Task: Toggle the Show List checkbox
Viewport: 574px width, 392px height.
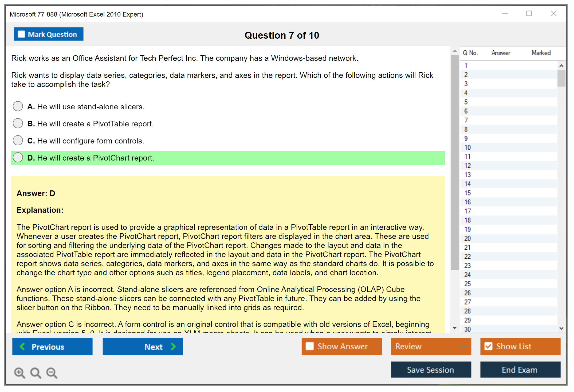Action: tap(488, 346)
